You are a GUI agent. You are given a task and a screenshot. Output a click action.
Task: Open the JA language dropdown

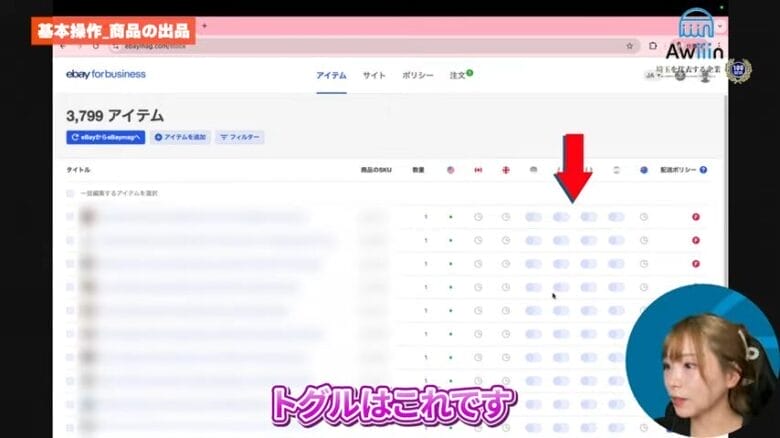coord(652,74)
